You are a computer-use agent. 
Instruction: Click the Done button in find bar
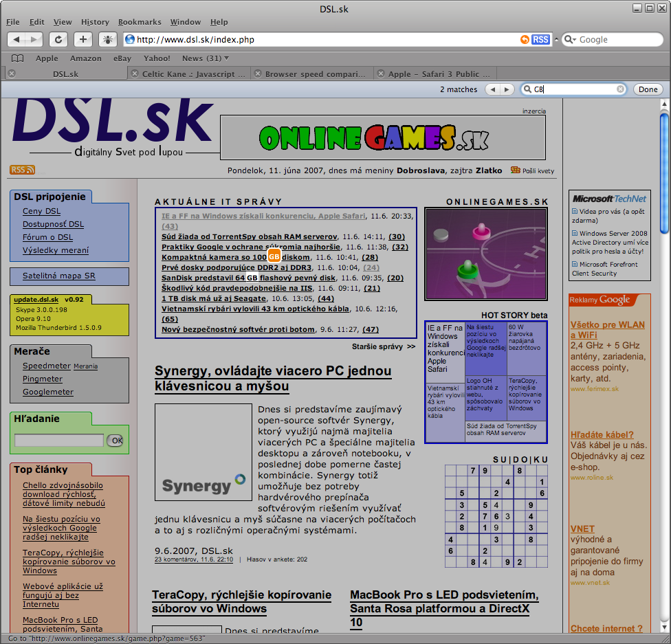(x=648, y=89)
